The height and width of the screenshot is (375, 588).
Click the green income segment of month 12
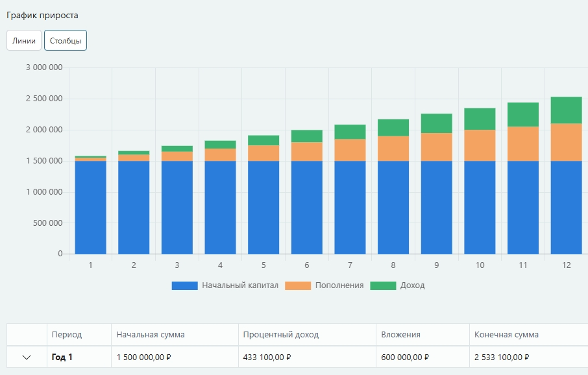(566, 110)
